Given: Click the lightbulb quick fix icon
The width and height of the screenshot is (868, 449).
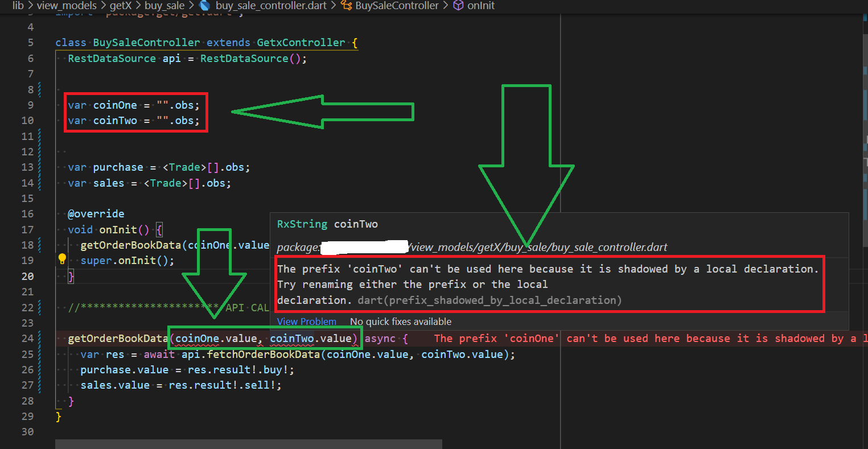Looking at the screenshot, I should click(x=61, y=257).
